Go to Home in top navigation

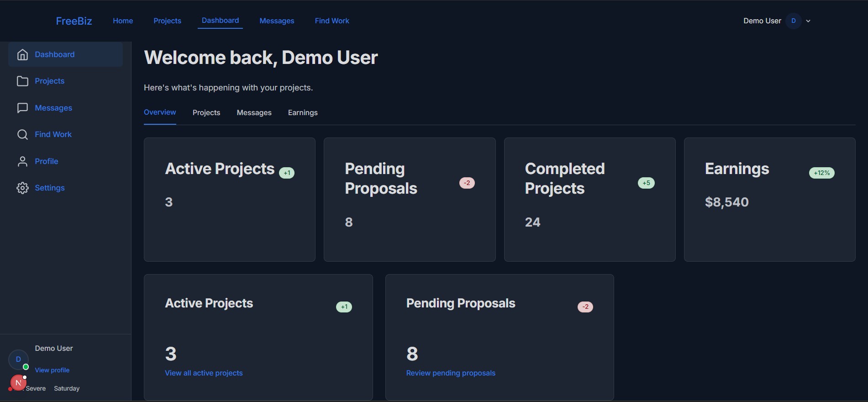[123, 21]
